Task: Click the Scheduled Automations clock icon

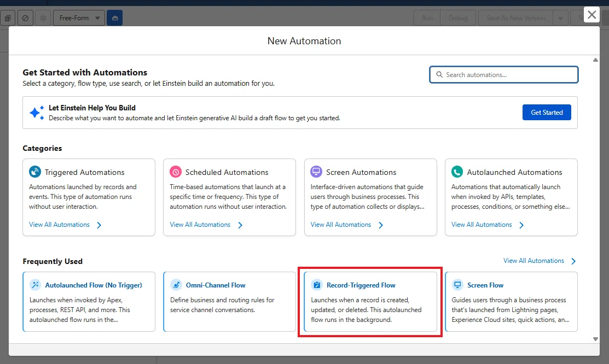Action: pyautogui.click(x=176, y=172)
